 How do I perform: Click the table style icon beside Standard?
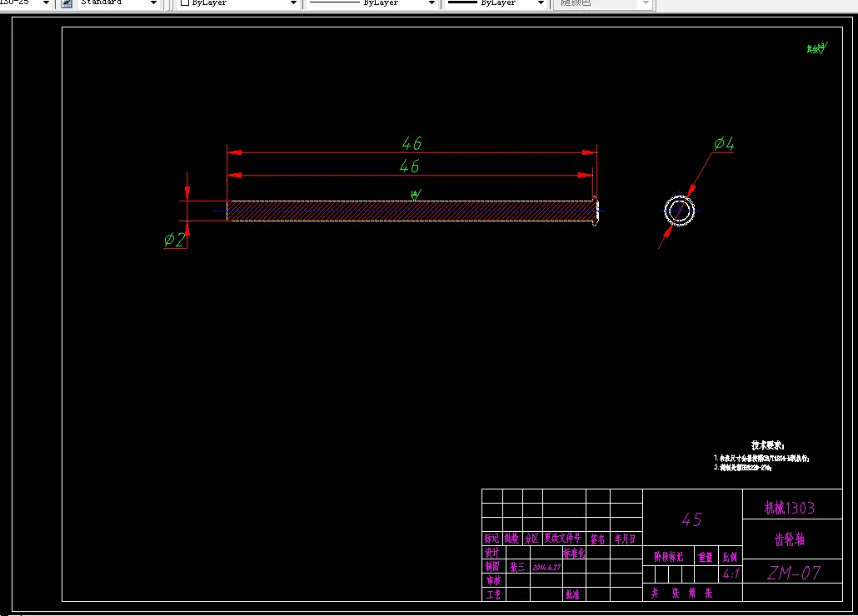(x=66, y=3)
